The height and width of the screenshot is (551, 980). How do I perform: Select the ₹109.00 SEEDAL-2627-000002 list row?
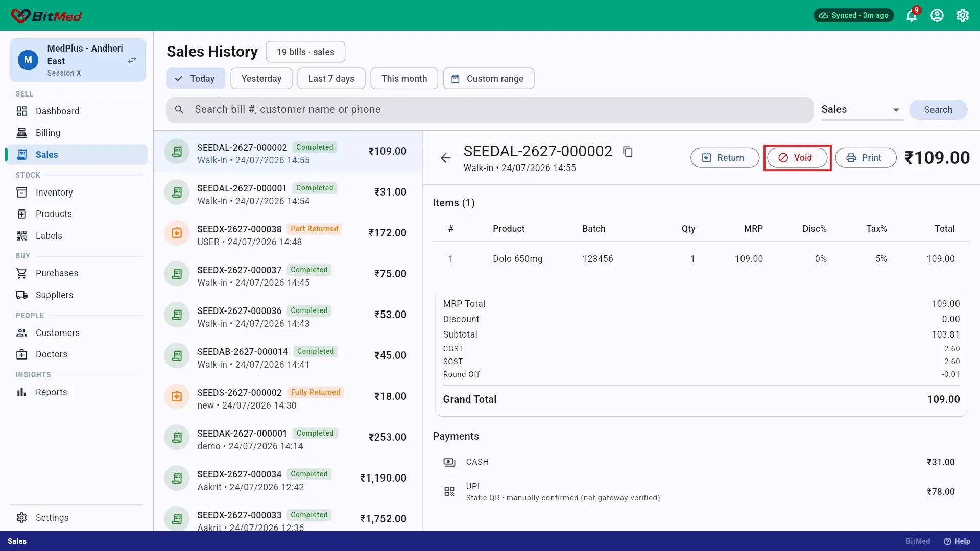tap(288, 152)
